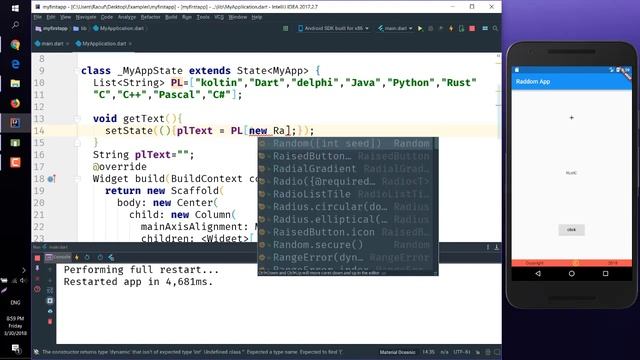Click the Debug icon in the top toolbar

click(x=430, y=29)
